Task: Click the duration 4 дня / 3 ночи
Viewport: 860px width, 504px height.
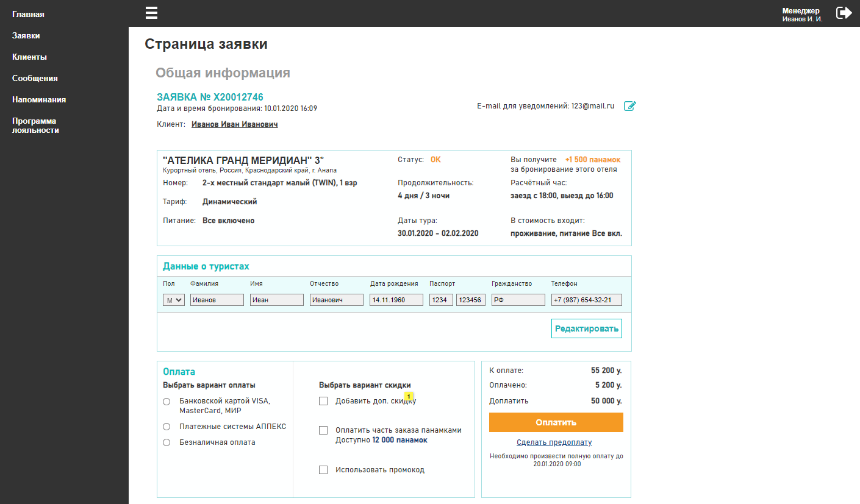Action: coord(424,196)
